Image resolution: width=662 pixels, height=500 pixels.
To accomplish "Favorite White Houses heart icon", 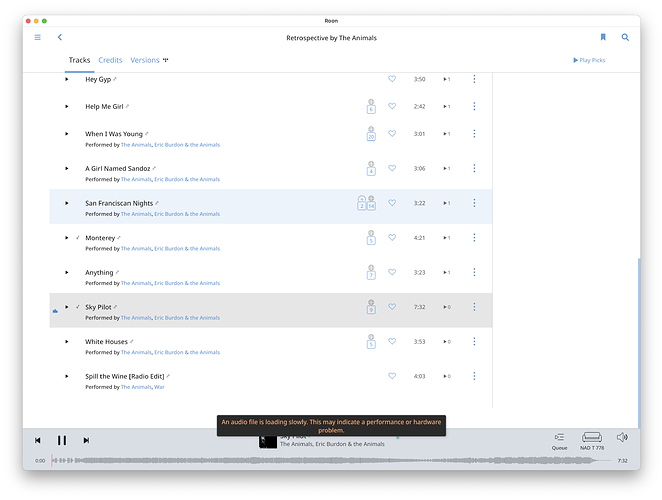I will pos(392,341).
